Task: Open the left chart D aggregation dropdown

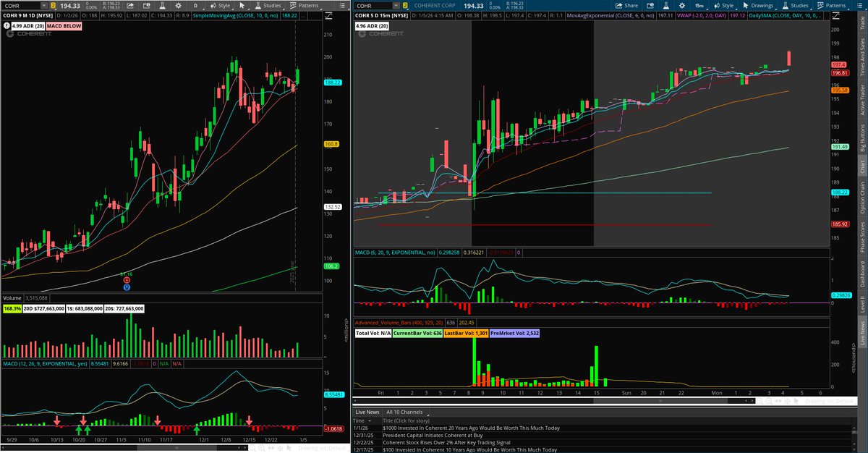Action: pos(196,6)
